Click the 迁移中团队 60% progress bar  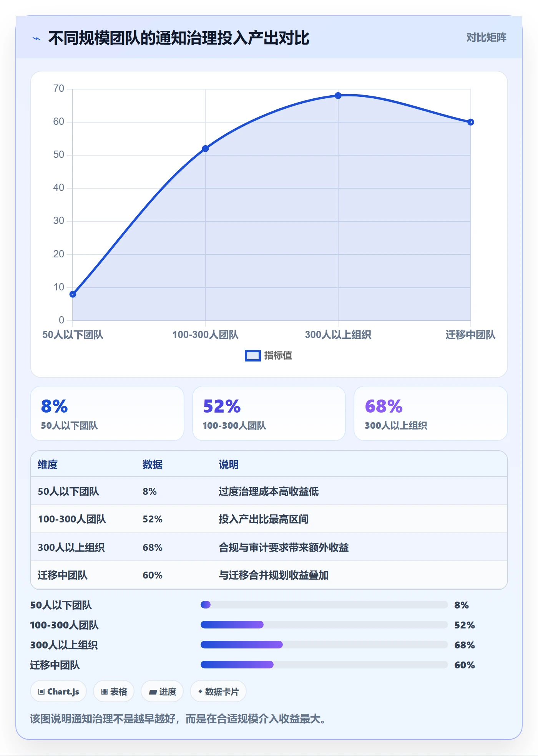(x=324, y=665)
